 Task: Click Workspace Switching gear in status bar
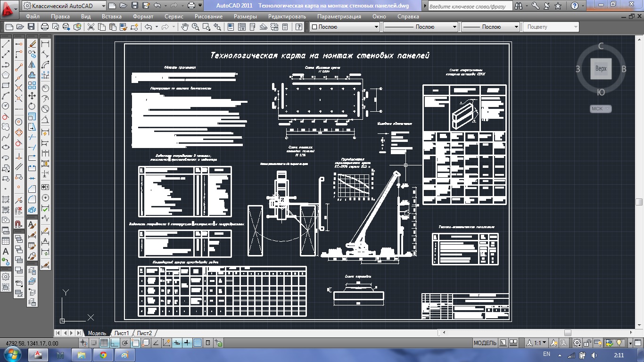tap(577, 343)
